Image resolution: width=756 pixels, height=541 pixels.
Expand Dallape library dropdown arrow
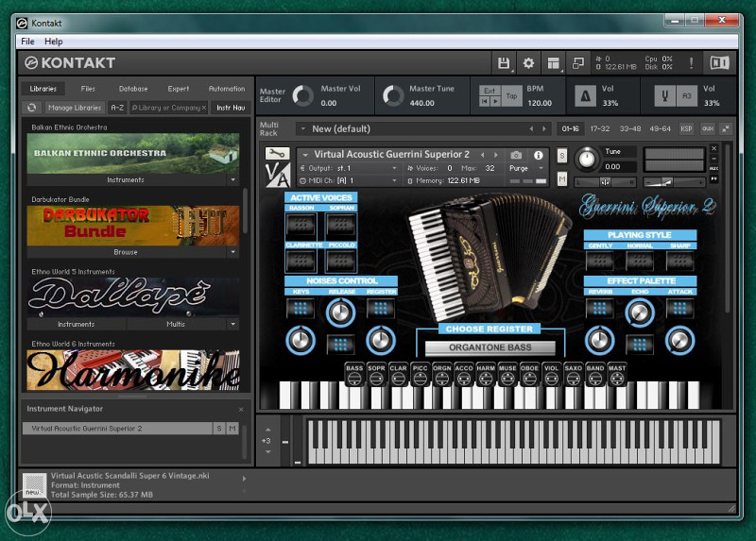pos(233,324)
